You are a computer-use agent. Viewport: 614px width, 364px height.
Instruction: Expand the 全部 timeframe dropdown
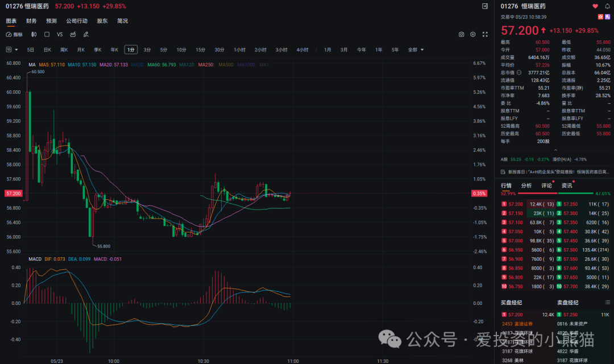tap(415, 49)
